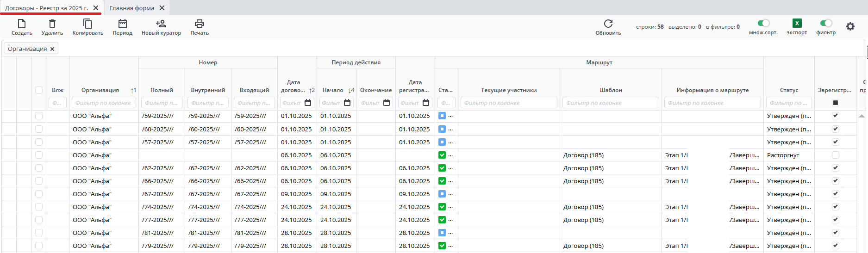Open the Период calendar tool

[x=122, y=24]
